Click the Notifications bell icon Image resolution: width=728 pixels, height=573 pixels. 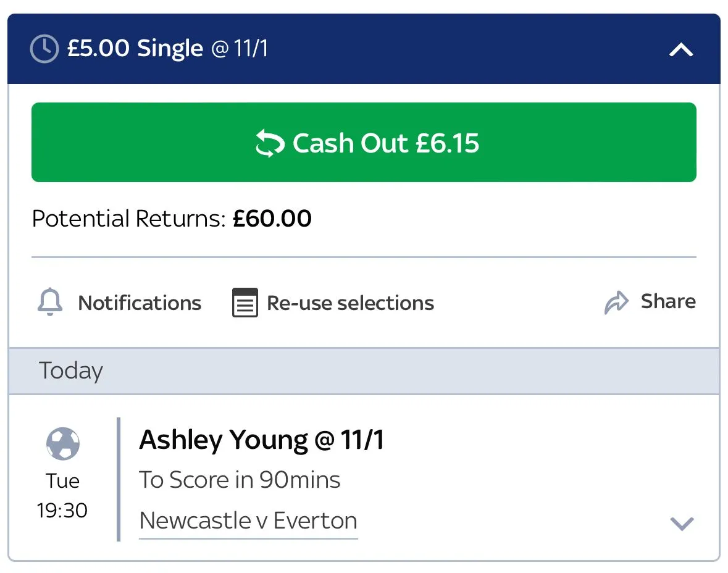coord(50,303)
